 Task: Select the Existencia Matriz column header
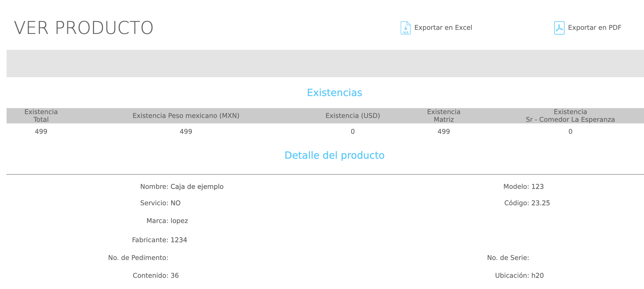click(x=444, y=116)
